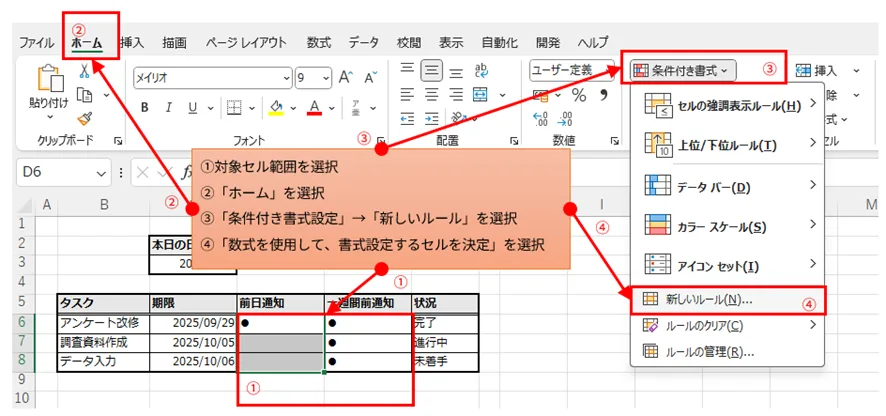Select the cell containing アンケート改修

point(103,323)
